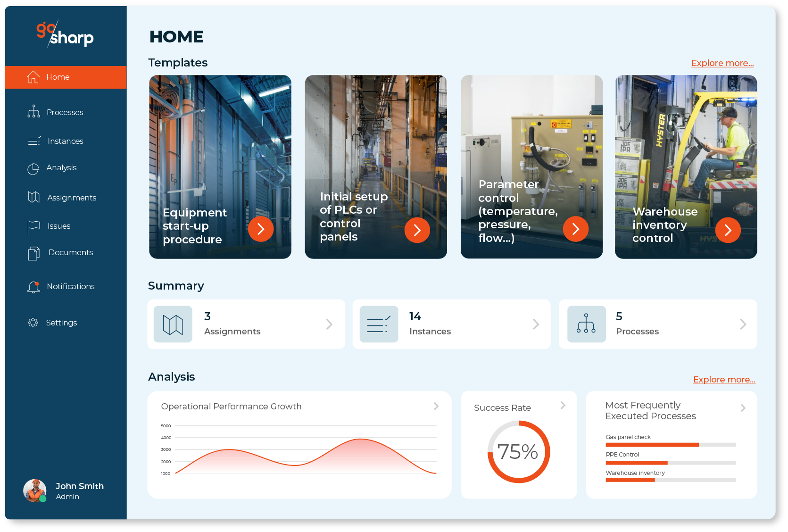This screenshot has width=788, height=532.
Task: Open Analysis via its pie chart icon
Action: (x=33, y=168)
